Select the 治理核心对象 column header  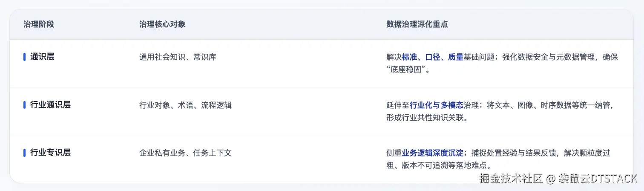tap(162, 24)
